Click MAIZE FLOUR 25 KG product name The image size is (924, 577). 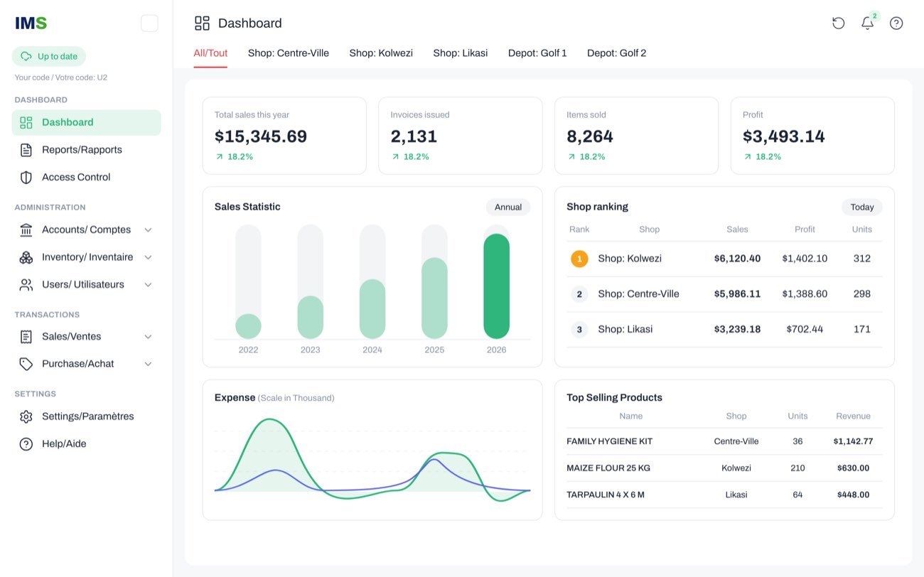click(608, 468)
